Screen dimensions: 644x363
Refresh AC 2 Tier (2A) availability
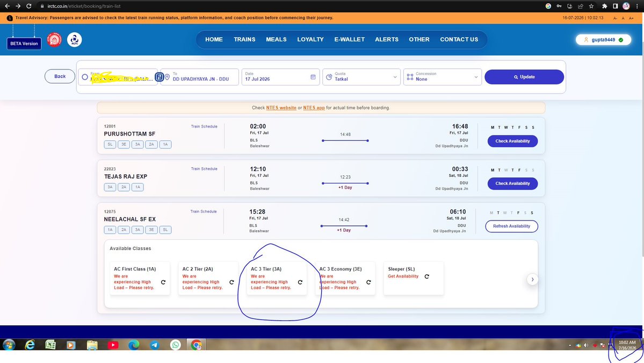coord(231,282)
